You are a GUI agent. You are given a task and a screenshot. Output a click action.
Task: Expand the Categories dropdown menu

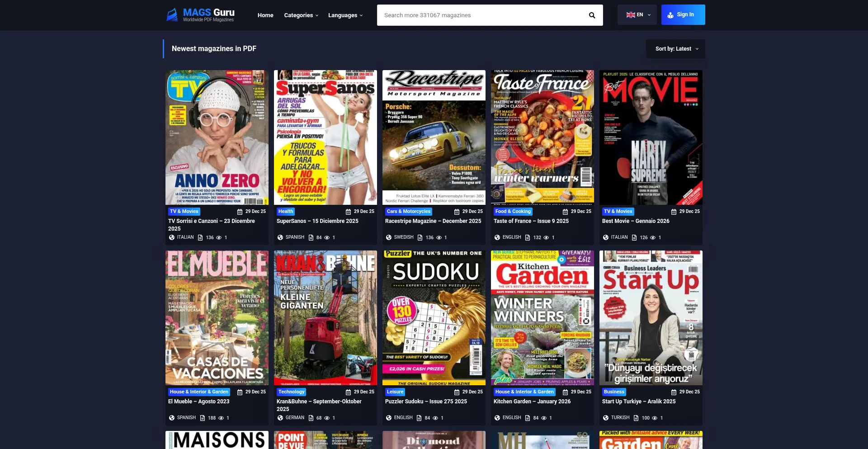click(301, 15)
